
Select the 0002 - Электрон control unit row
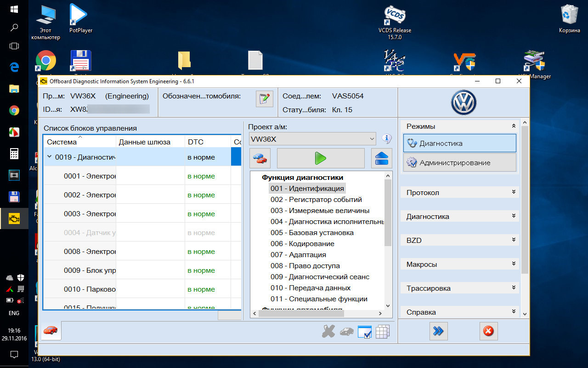142,195
